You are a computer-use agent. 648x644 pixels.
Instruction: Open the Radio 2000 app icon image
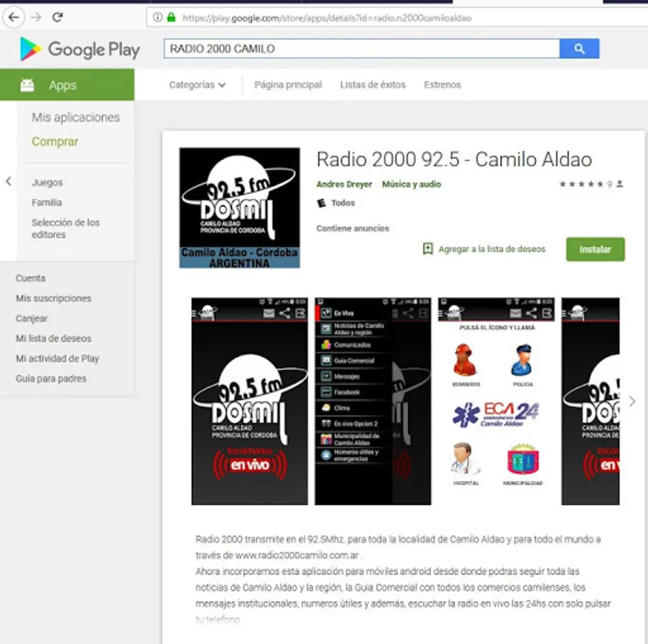pos(240,208)
